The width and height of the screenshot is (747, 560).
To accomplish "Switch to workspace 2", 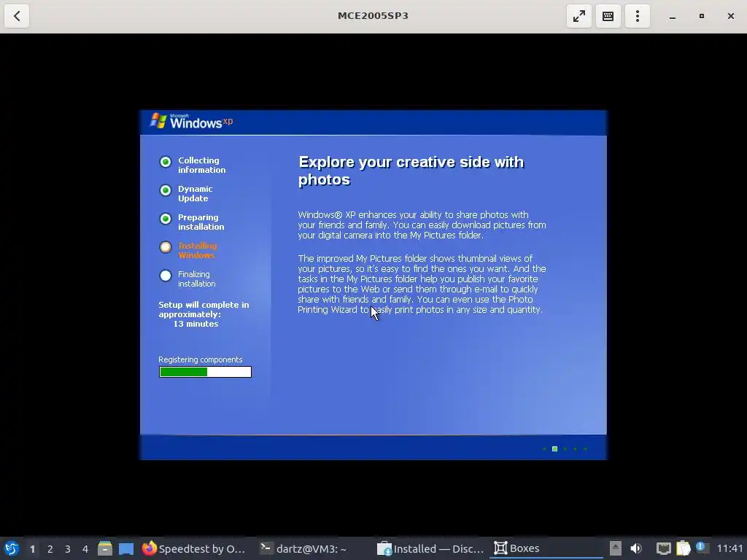I will [x=50, y=549].
